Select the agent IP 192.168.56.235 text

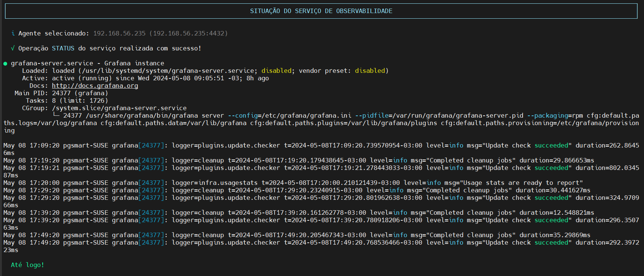point(119,33)
